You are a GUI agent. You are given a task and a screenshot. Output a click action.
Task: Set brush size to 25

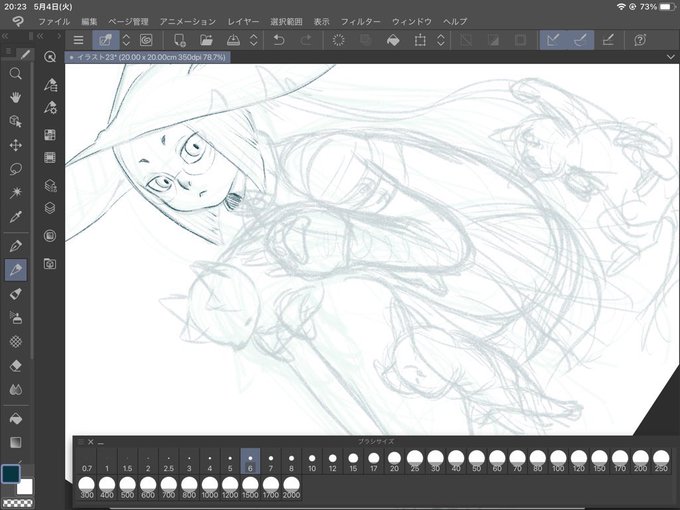pyautogui.click(x=415, y=461)
